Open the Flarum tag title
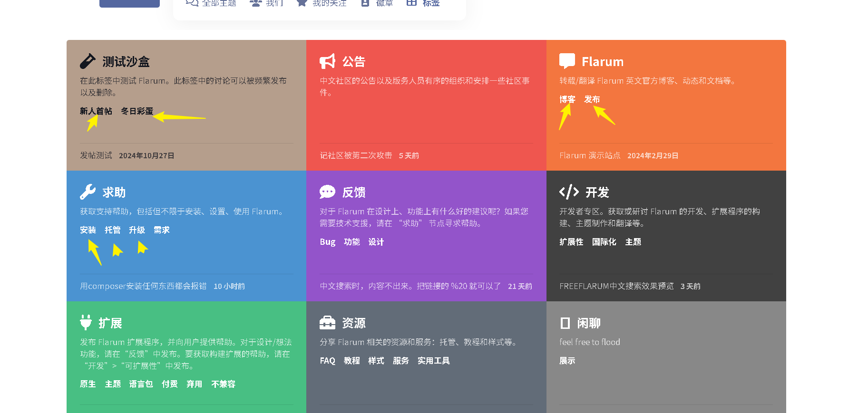Image resolution: width=868 pixels, height=413 pixels. pos(603,62)
